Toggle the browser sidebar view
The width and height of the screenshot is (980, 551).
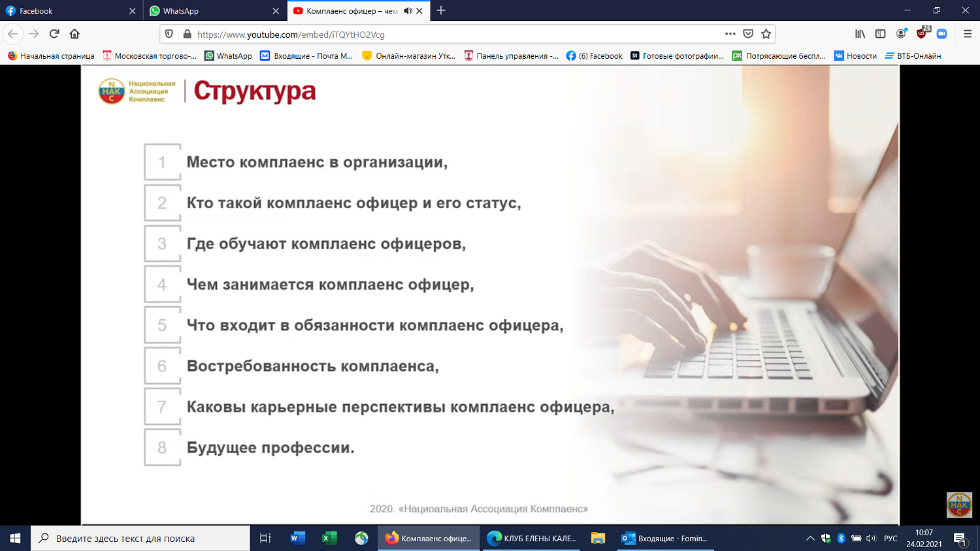(880, 34)
